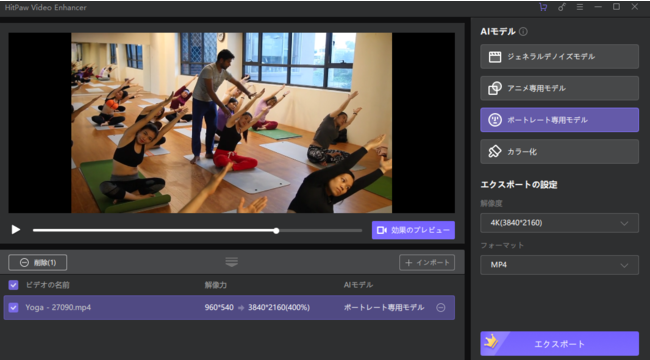650x360 pixels.
Task: Collapse the video list panel handle
Action: coord(232,262)
